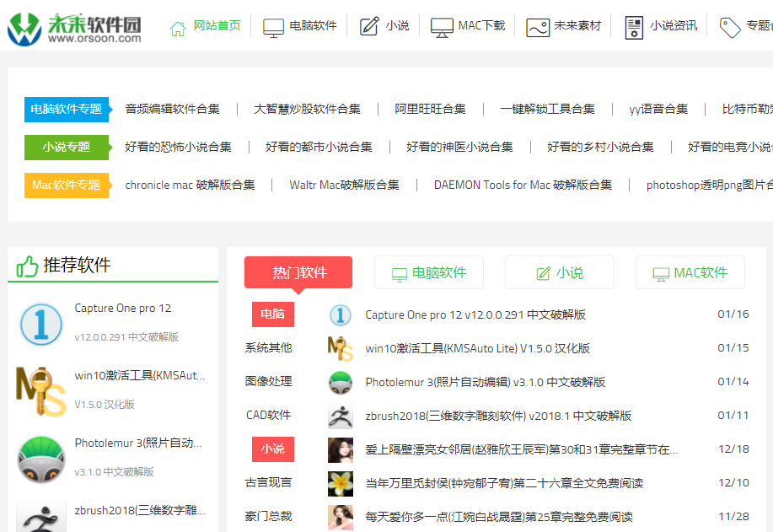Open the 好看的乡村小说合集 link

600,147
